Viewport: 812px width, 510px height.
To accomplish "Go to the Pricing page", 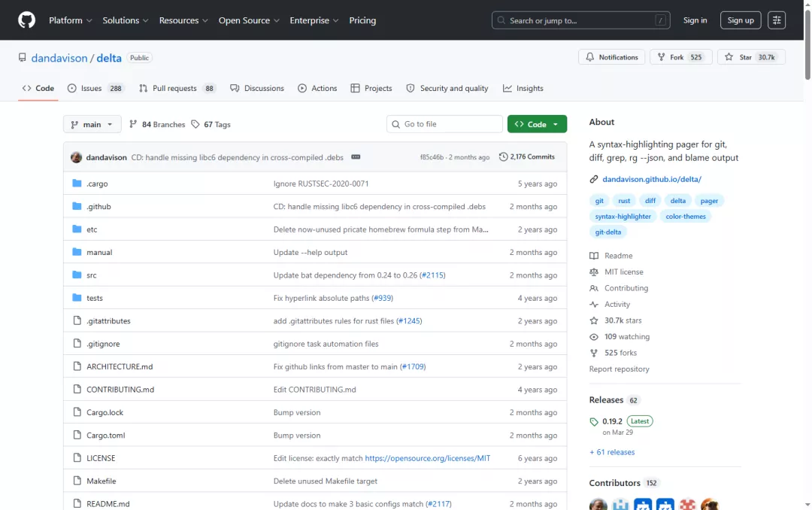I will [x=362, y=20].
